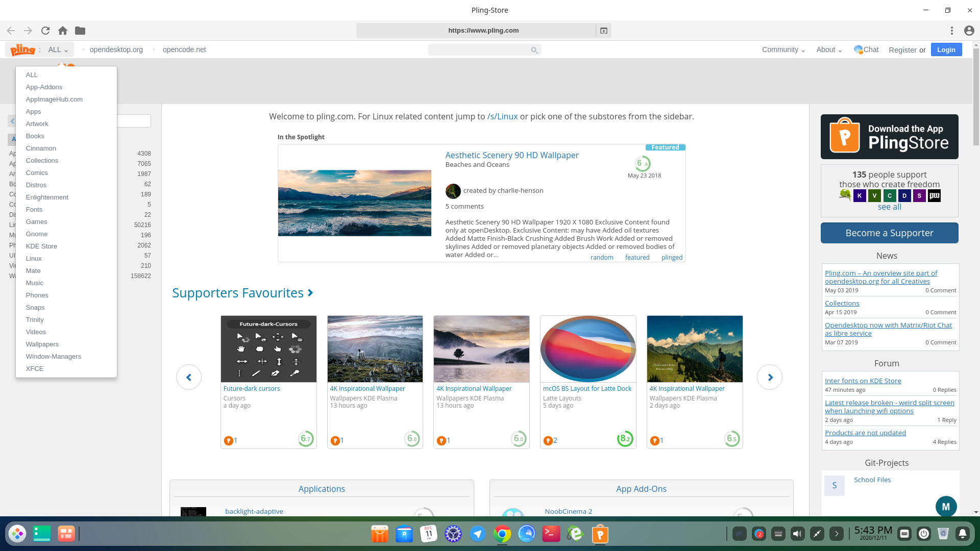Image resolution: width=980 pixels, height=551 pixels.
Task: Open mcOS BS Layout thumbnail
Action: point(588,349)
